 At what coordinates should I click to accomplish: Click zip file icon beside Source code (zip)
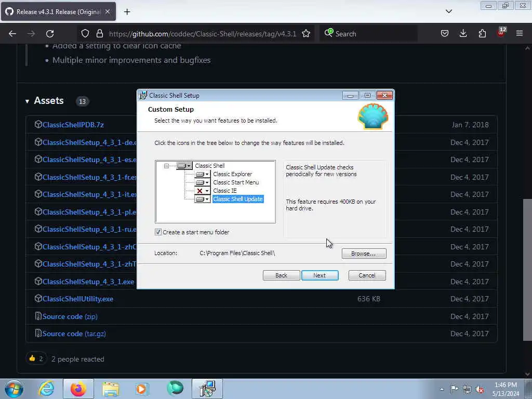pyautogui.click(x=38, y=316)
